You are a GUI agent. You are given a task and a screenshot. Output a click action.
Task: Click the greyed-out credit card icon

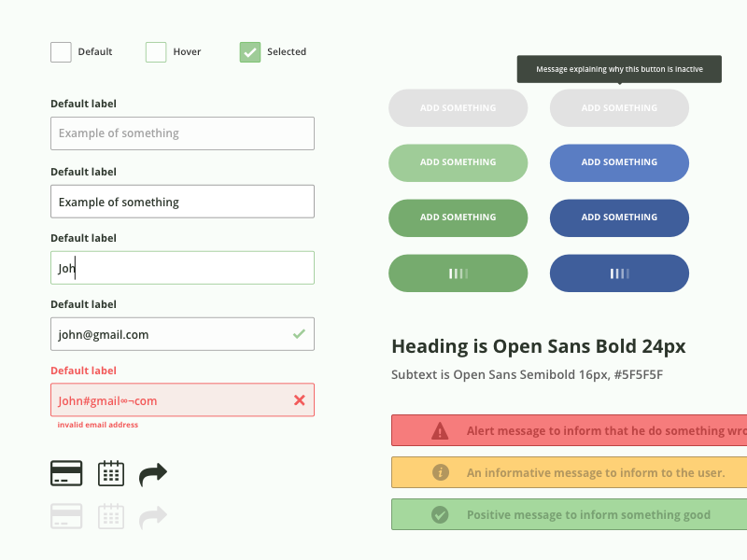point(66,516)
